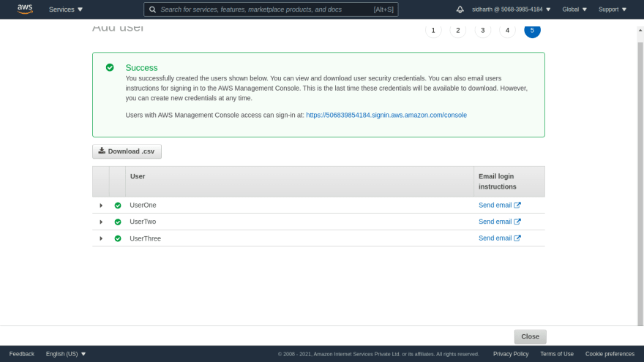Viewport: 644px width, 362px height.
Task: Click the UserOne name text
Action: pos(143,205)
